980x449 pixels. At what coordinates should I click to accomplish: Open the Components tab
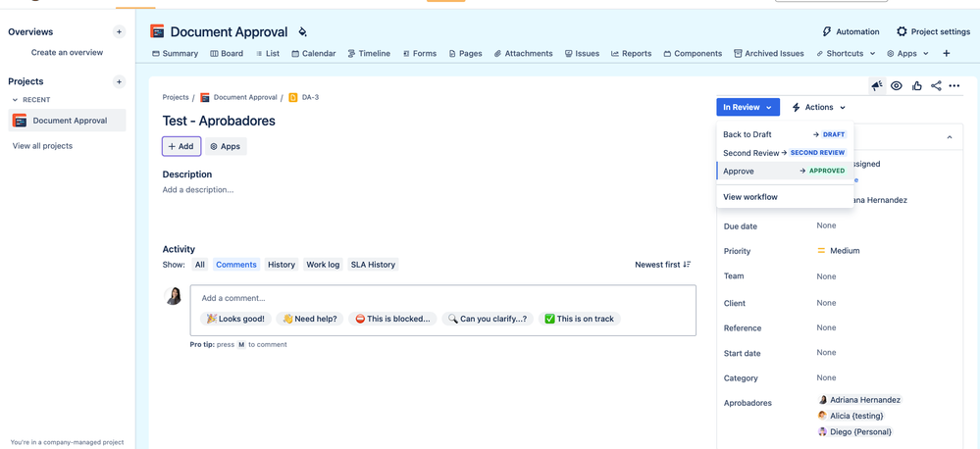coord(693,54)
